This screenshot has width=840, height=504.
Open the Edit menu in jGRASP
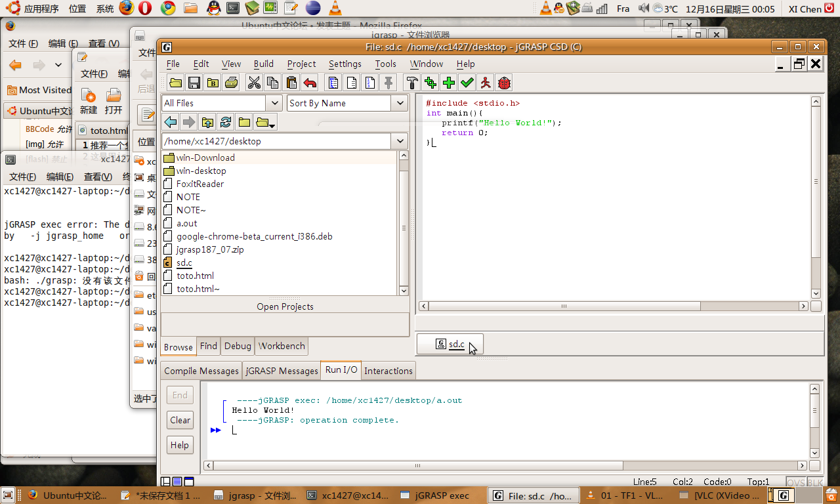click(201, 64)
